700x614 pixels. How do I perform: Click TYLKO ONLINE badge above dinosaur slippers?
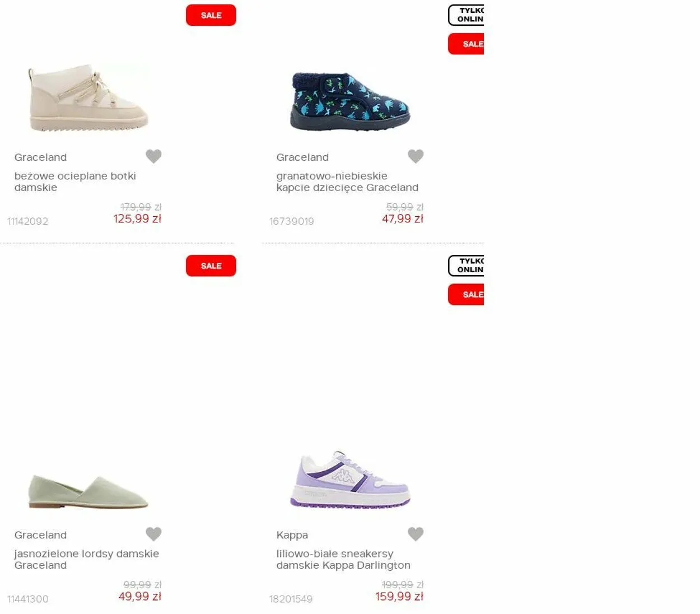[466, 15]
